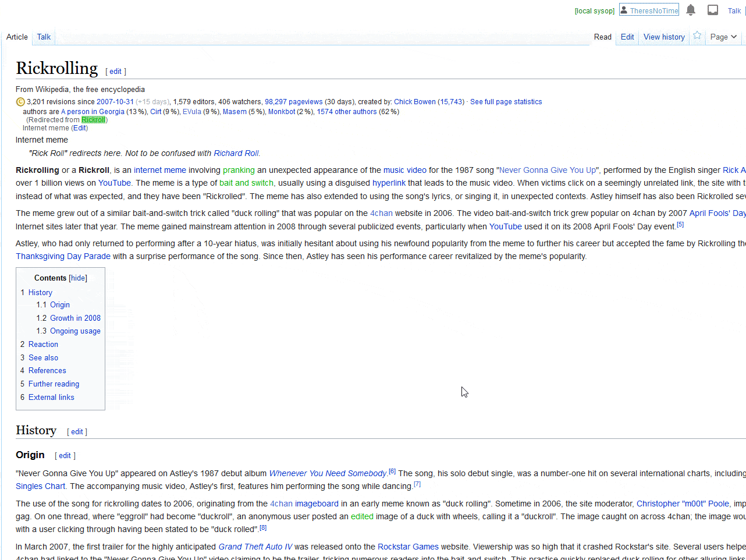Click edit next to History heading
This screenshot has width=746, height=560.
coord(77,432)
